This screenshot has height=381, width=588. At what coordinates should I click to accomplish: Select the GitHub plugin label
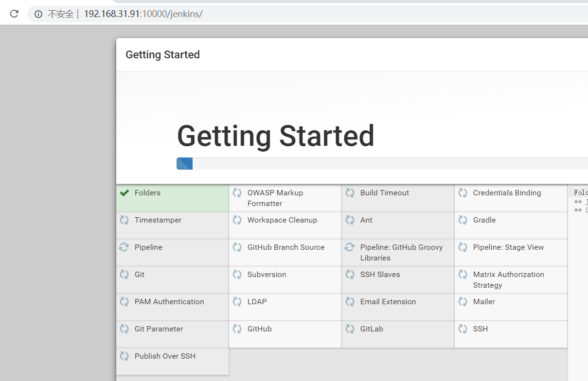260,329
